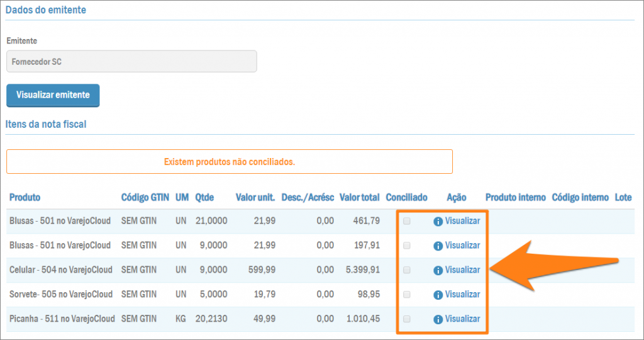This screenshot has width=644, height=340.
Task: Click info icon for Blusas with quantity 21,0000
Action: pyautogui.click(x=438, y=221)
